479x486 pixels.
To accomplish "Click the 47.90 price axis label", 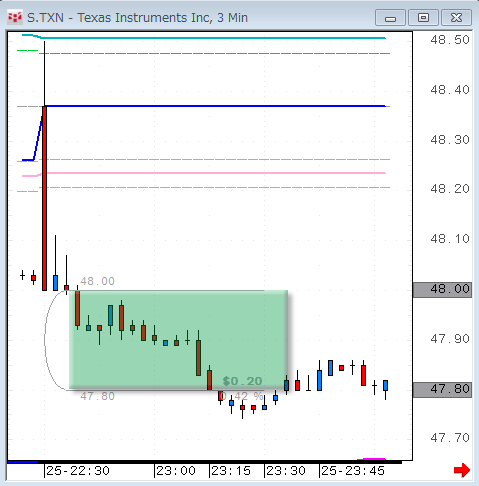I will point(450,339).
